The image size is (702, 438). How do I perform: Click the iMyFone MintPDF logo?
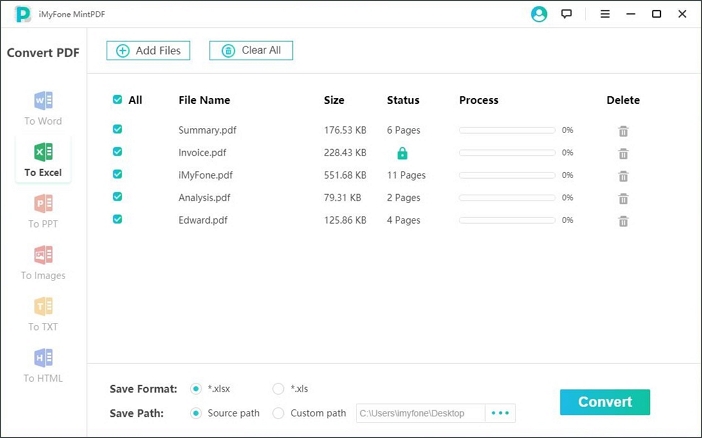22,14
